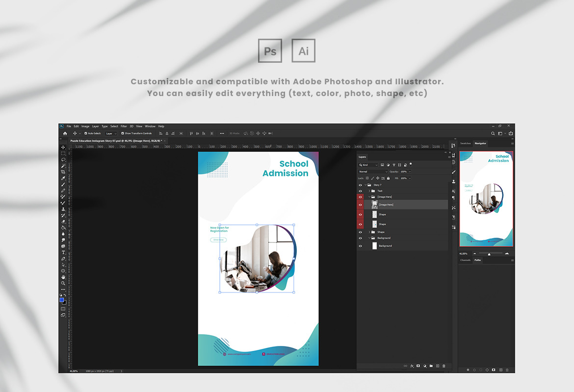This screenshot has width=574, height=392.
Task: Select the Magic Wand tool
Action: (63, 166)
